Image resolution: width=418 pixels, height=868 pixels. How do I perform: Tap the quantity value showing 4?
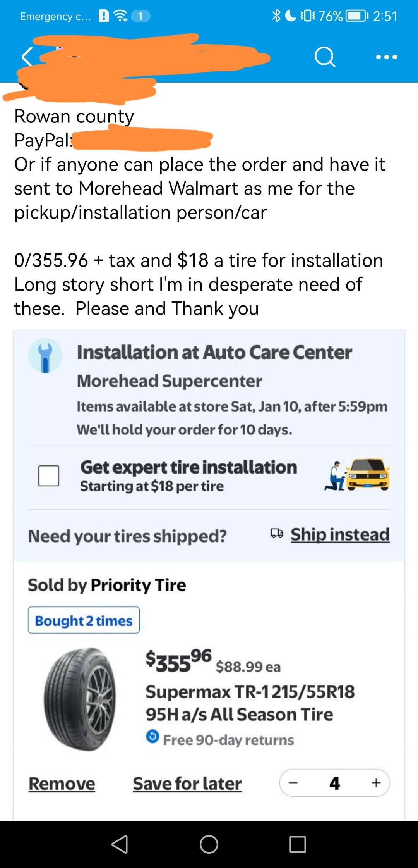click(x=334, y=783)
